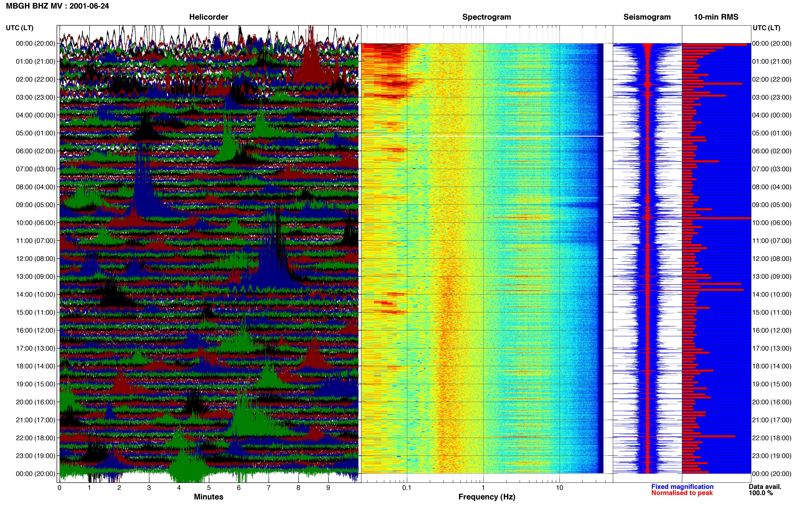Viewport: 812px width, 508px height.
Task: Click the left time label '21:00 (17:00)'
Action: click(36, 420)
